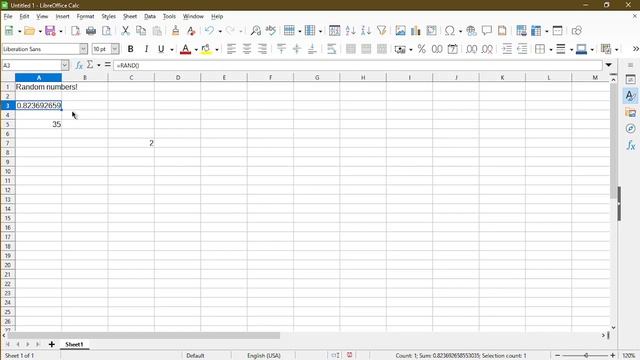Viewport: 640px width, 360px height.
Task: Insert Comment speech bubble icon
Action: coord(487,31)
